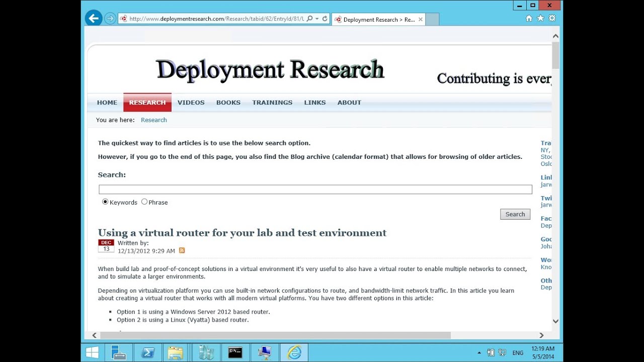Click the network tray icon
This screenshot has height=362, width=644.
[x=503, y=353]
